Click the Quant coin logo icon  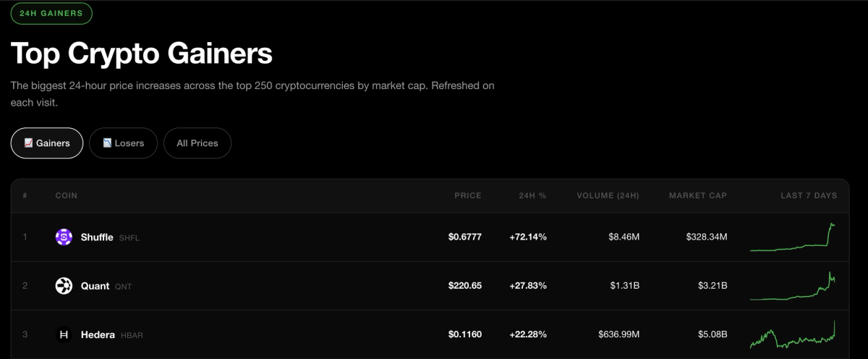[x=64, y=286]
